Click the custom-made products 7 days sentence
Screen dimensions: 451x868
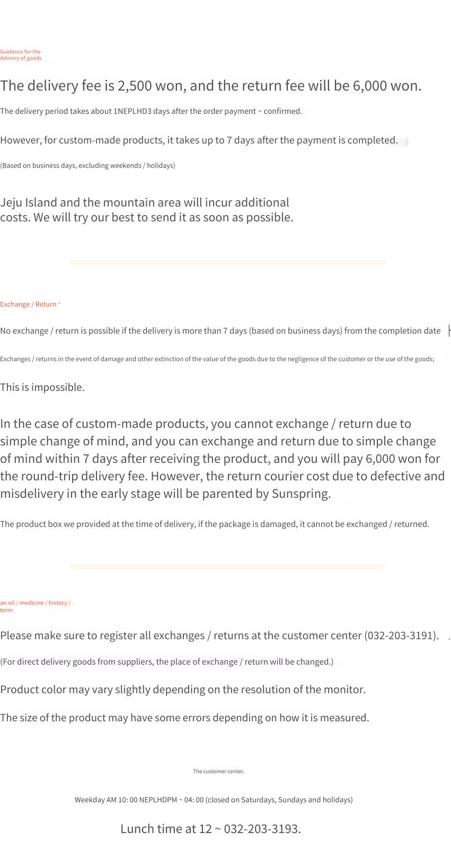point(199,140)
